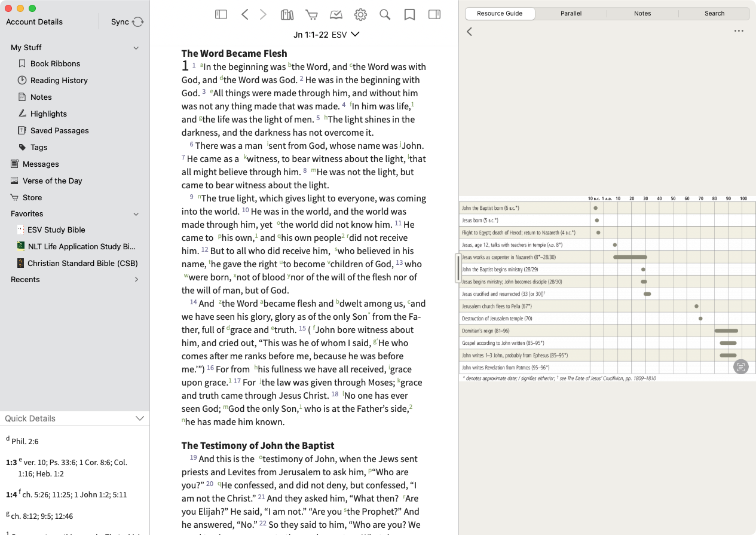Image resolution: width=756 pixels, height=535 pixels.
Task: Click the Sync button label
Action: (120, 22)
